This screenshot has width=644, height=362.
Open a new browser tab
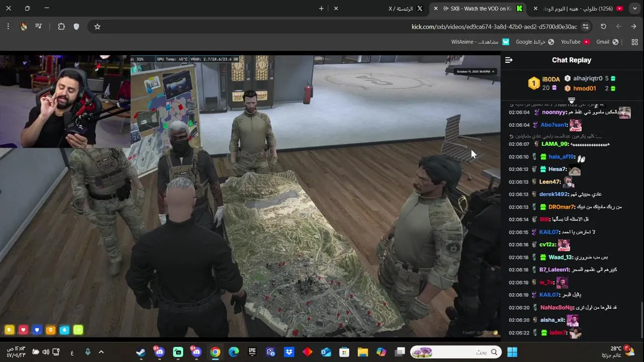(321, 9)
